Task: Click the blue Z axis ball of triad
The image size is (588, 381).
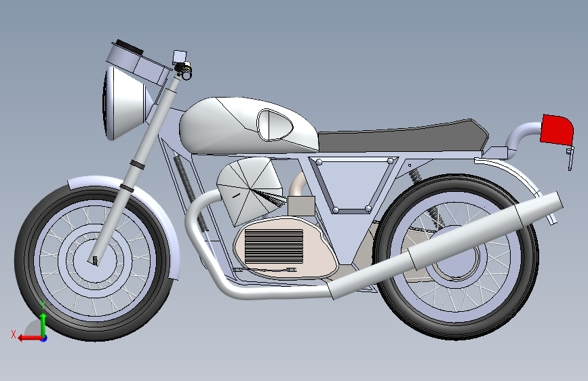Action: point(44,338)
